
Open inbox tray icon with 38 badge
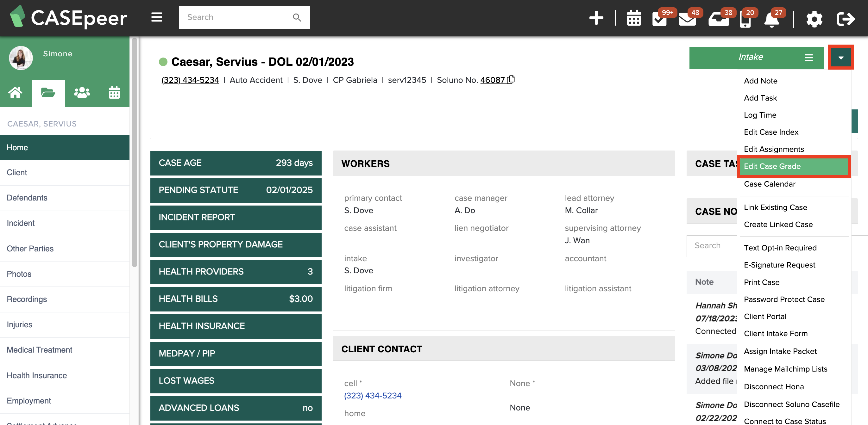pyautogui.click(x=718, y=19)
